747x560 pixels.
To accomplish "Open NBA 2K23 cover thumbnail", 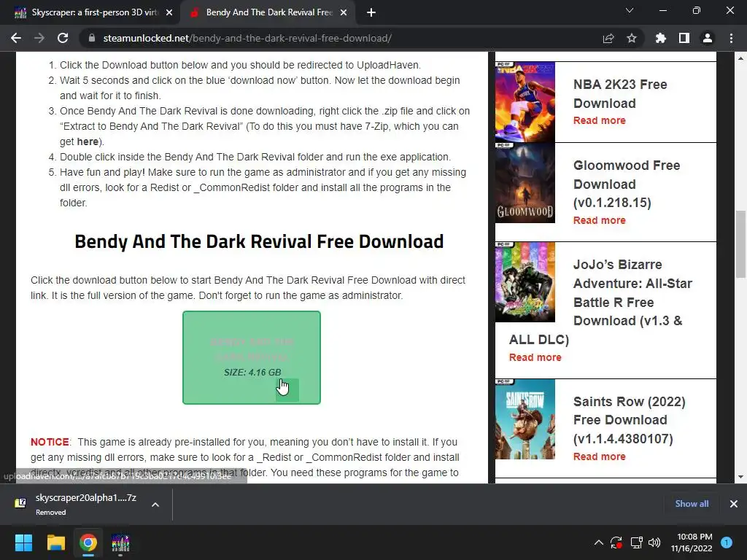I will (525, 102).
